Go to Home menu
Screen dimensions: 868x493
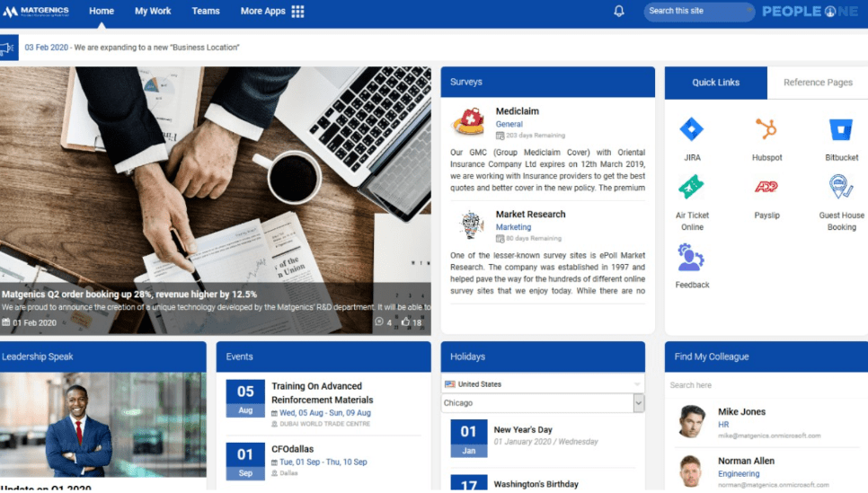click(x=102, y=11)
